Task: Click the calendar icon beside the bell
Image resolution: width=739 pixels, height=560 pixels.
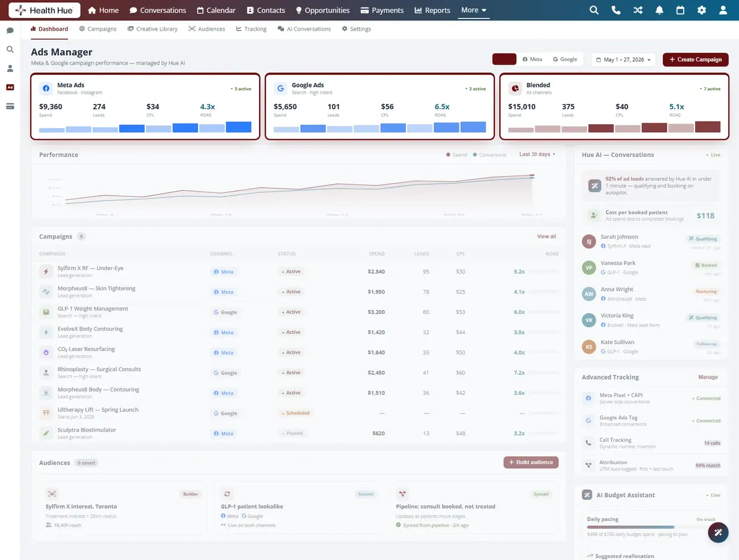Action: [680, 10]
